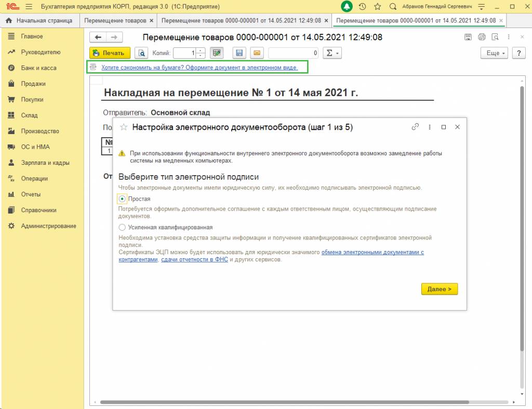Open the form's three-dot menu near top-right
Image resolution: width=532 pixels, height=409 pixels.
(508, 37)
